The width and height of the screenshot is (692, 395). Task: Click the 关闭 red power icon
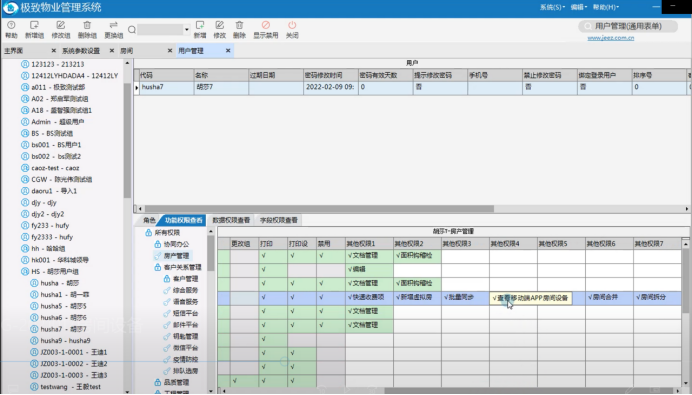(x=292, y=25)
